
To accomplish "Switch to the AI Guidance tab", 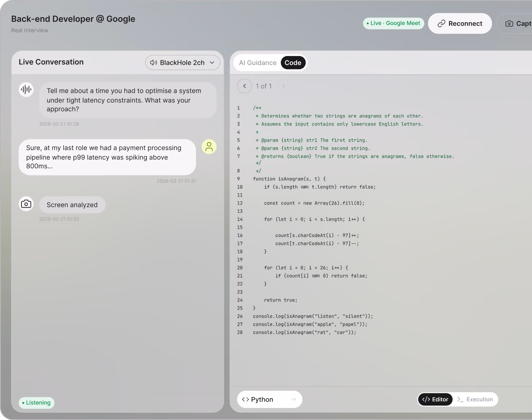I will [258, 63].
